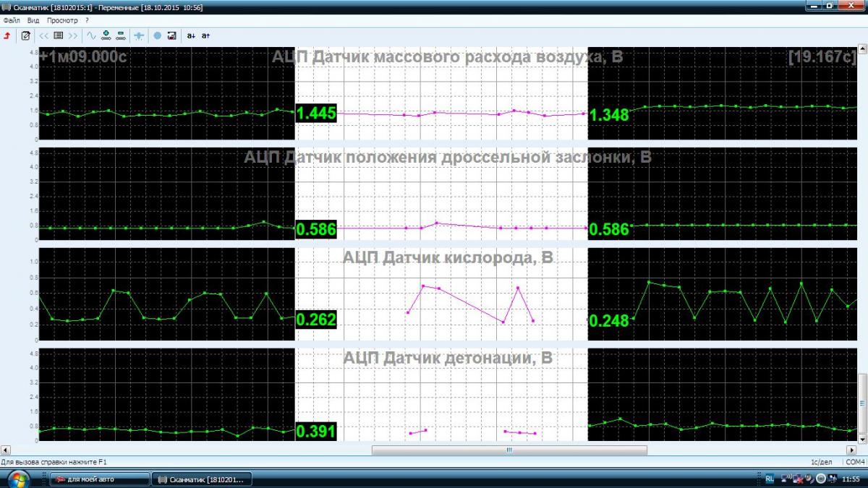Image resolution: width=868 pixels, height=488 pixels.
Task: Click the red up-arrow toolbar icon
Action: [x=7, y=35]
